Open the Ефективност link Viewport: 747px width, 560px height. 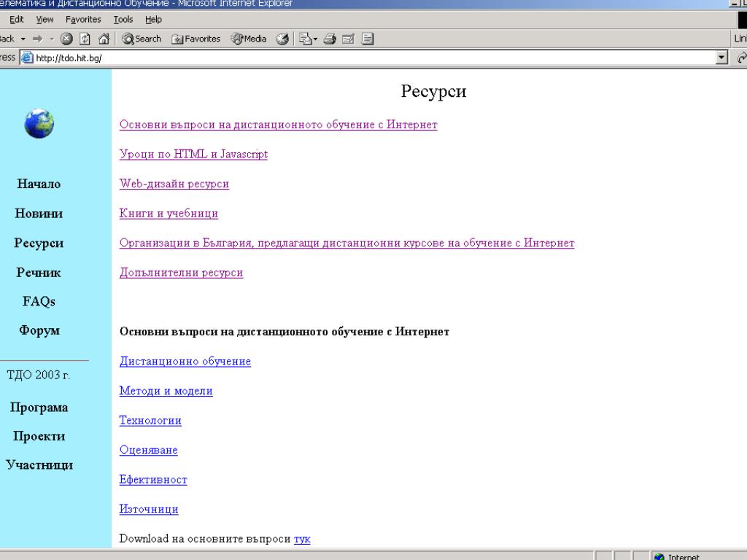pos(153,479)
